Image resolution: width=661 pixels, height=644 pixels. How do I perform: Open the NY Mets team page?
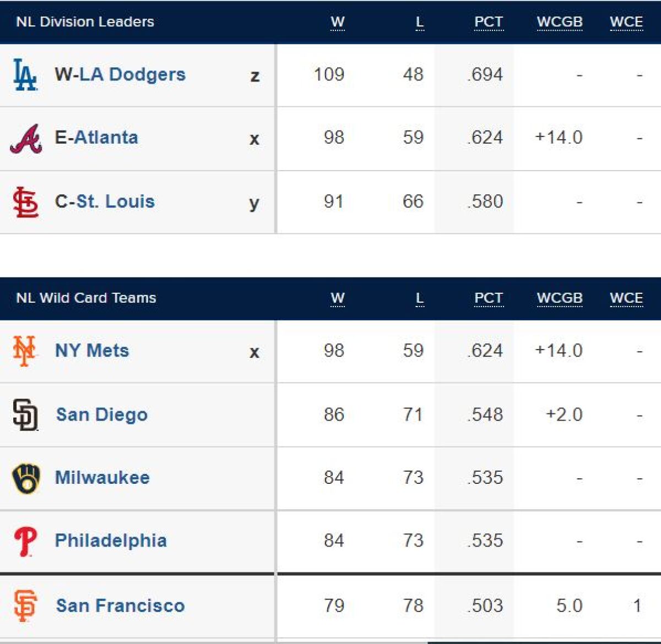92,351
